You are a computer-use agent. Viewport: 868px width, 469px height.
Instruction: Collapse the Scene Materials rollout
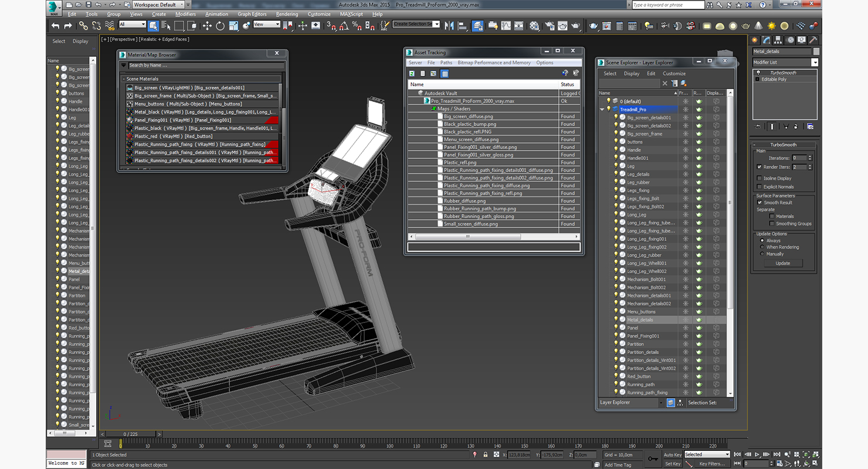pos(124,79)
